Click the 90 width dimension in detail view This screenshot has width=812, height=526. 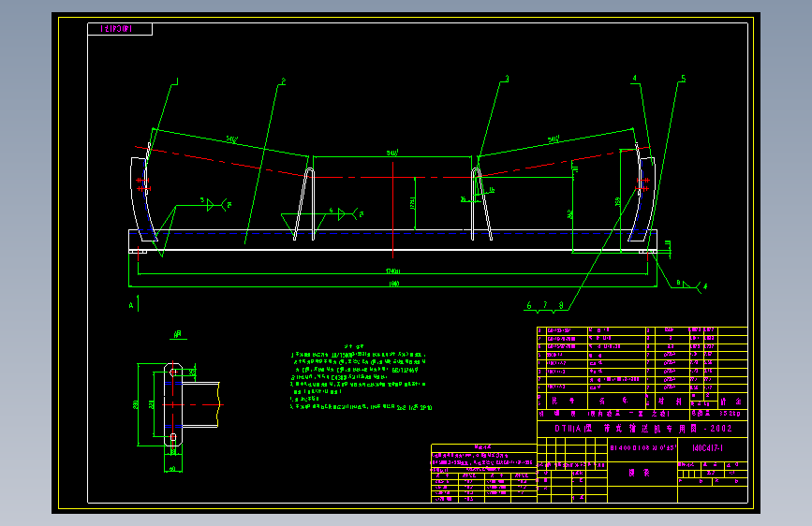[172, 469]
